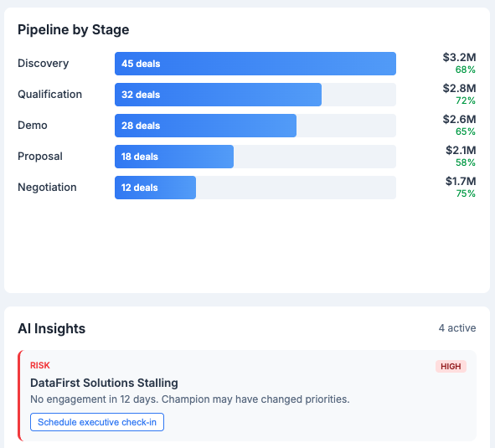The height and width of the screenshot is (448, 495).
Task: Open the DataFirst Solutions Stalling insight title
Action: click(104, 383)
